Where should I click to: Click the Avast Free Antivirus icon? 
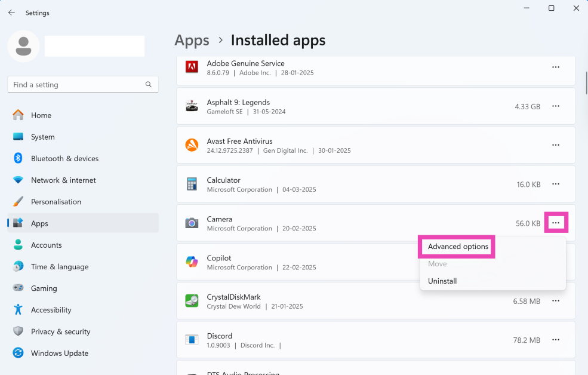point(192,145)
